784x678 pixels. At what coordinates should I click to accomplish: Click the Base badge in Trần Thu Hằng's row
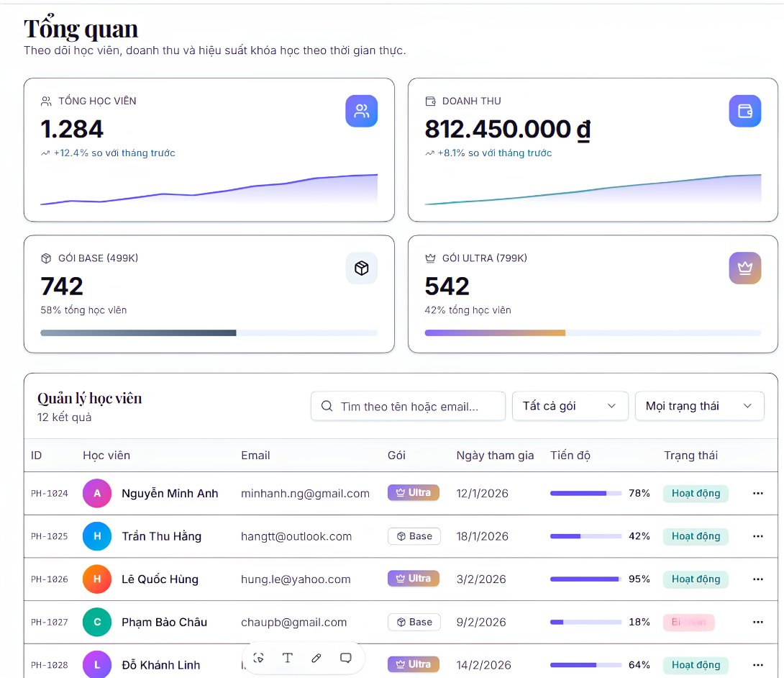pos(414,536)
